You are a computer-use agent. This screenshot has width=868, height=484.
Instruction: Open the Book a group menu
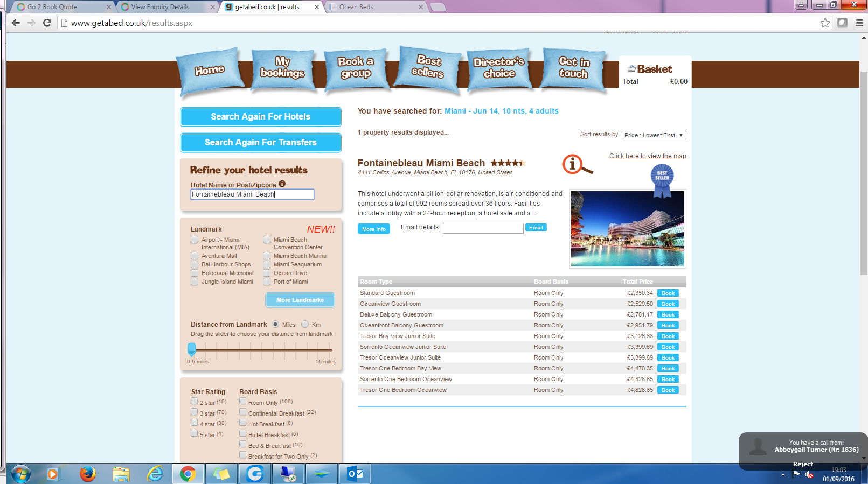(x=356, y=71)
